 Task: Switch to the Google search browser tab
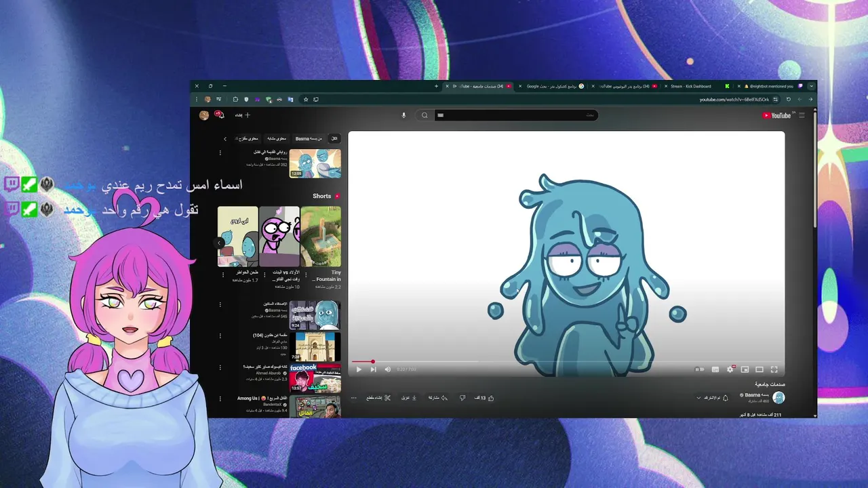(x=551, y=86)
